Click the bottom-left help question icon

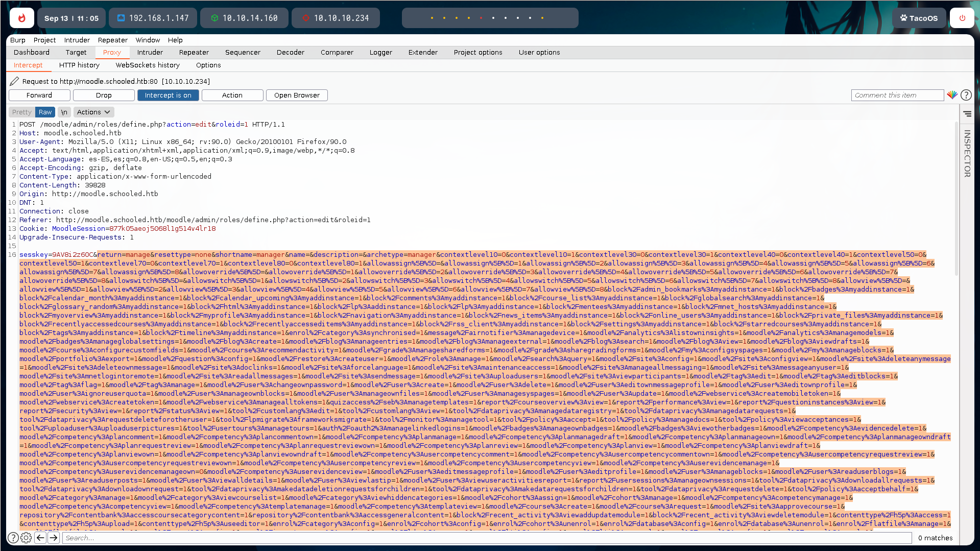(13, 538)
